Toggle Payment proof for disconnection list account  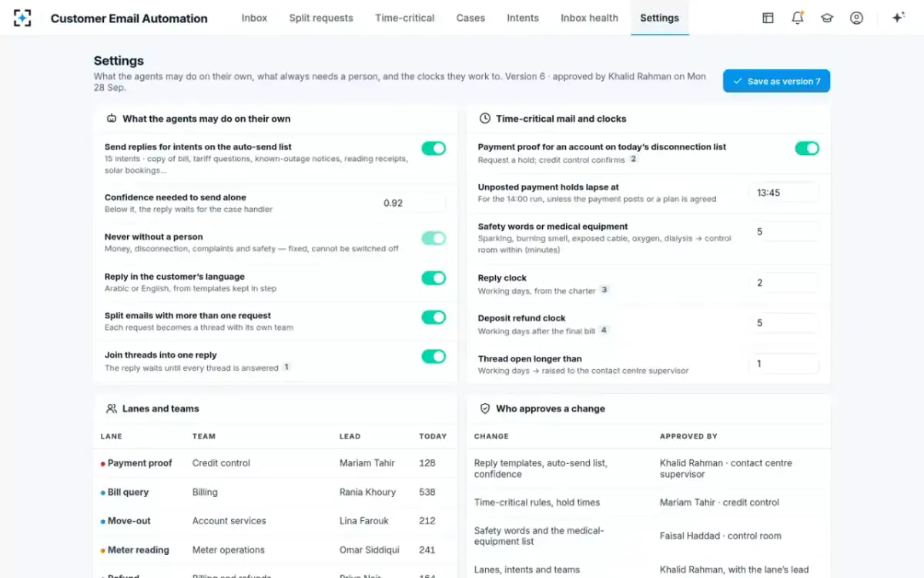[x=807, y=148]
